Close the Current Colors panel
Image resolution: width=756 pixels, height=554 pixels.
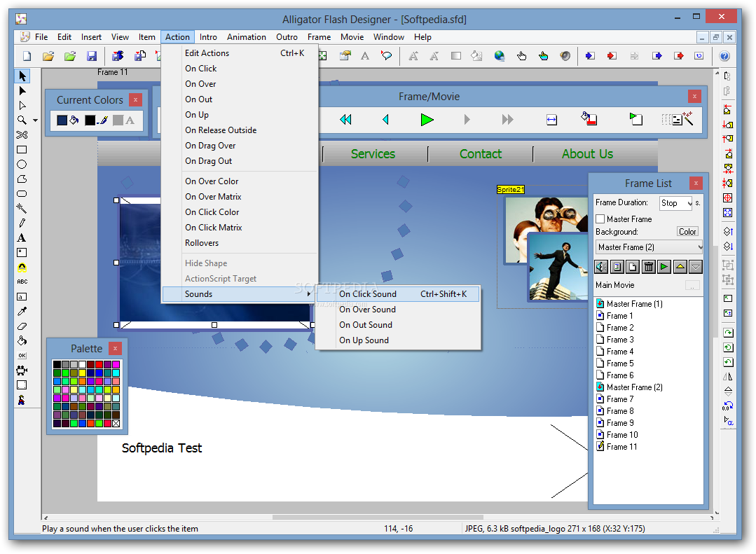(x=135, y=100)
